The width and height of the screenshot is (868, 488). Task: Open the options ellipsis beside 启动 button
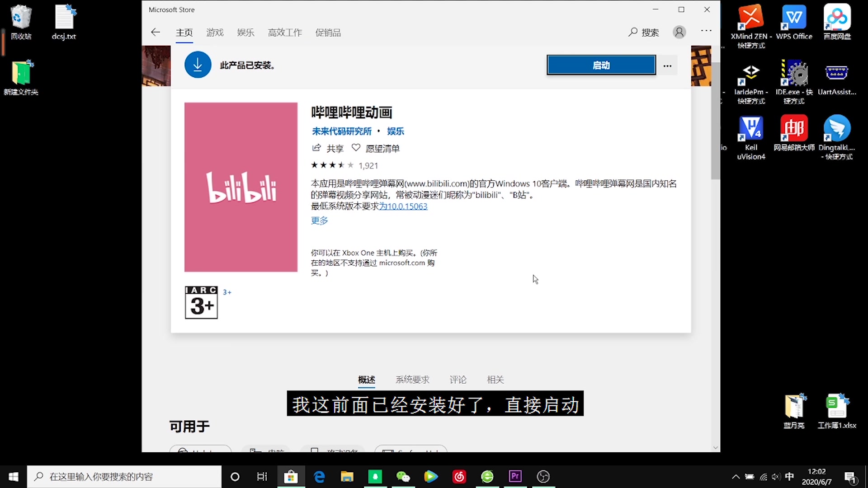[667, 66]
